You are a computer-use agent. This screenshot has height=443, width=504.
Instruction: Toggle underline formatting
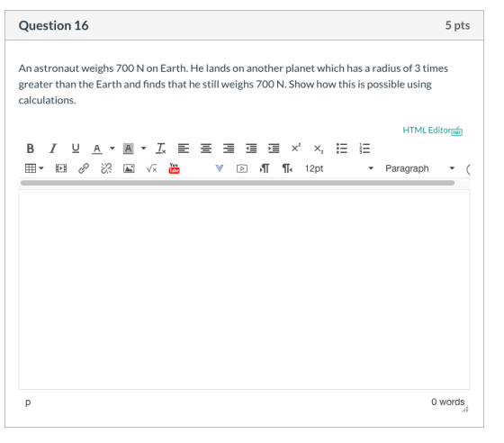tap(76, 149)
